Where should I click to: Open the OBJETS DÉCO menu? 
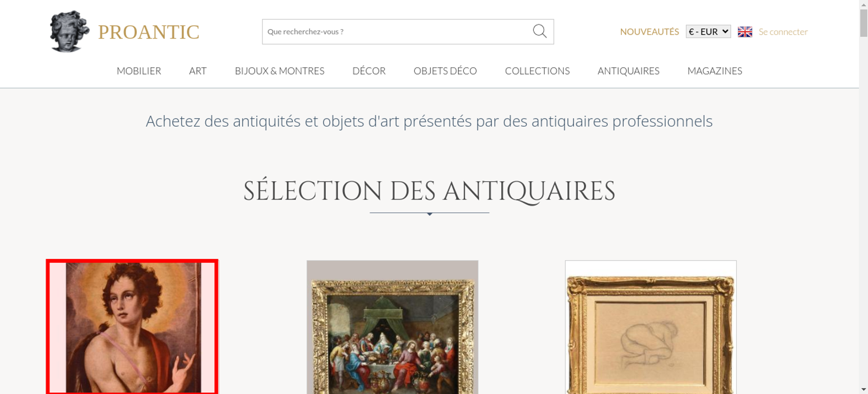tap(445, 71)
